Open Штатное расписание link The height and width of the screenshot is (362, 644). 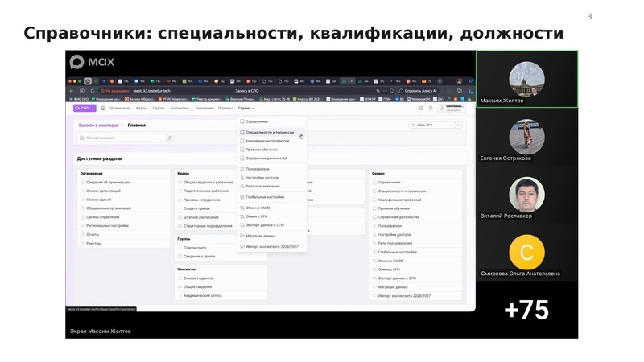click(200, 217)
